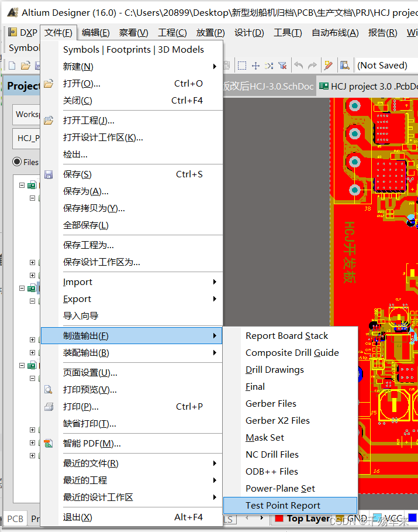Click the printer icon beside 打印(P)
Screen dimensions: 418x532
coord(49,407)
